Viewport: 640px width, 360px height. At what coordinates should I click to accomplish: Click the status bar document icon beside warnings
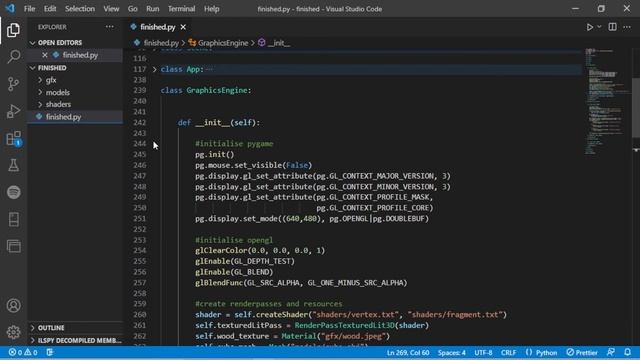[x=50, y=352]
